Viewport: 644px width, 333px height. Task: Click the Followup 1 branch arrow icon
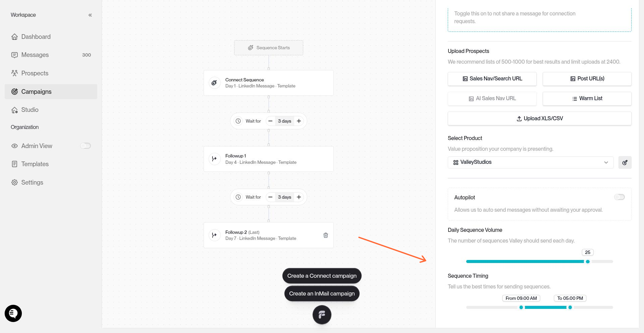pos(214,159)
